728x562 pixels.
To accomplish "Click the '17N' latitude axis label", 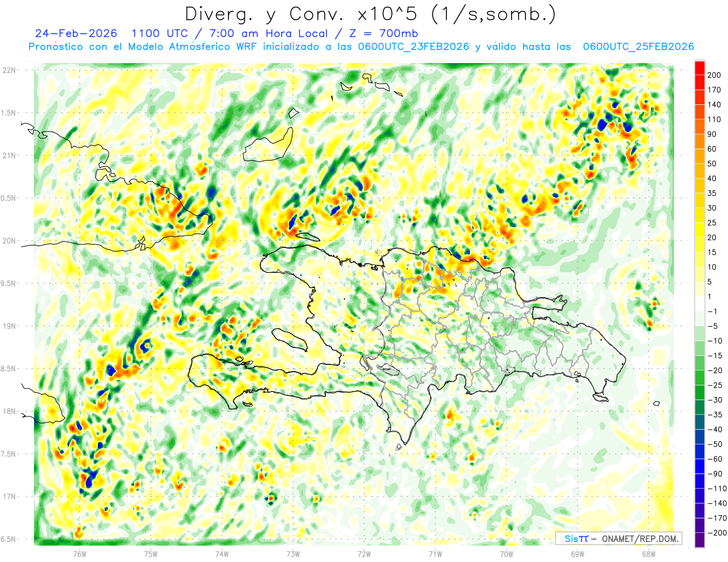I will 8,497.
